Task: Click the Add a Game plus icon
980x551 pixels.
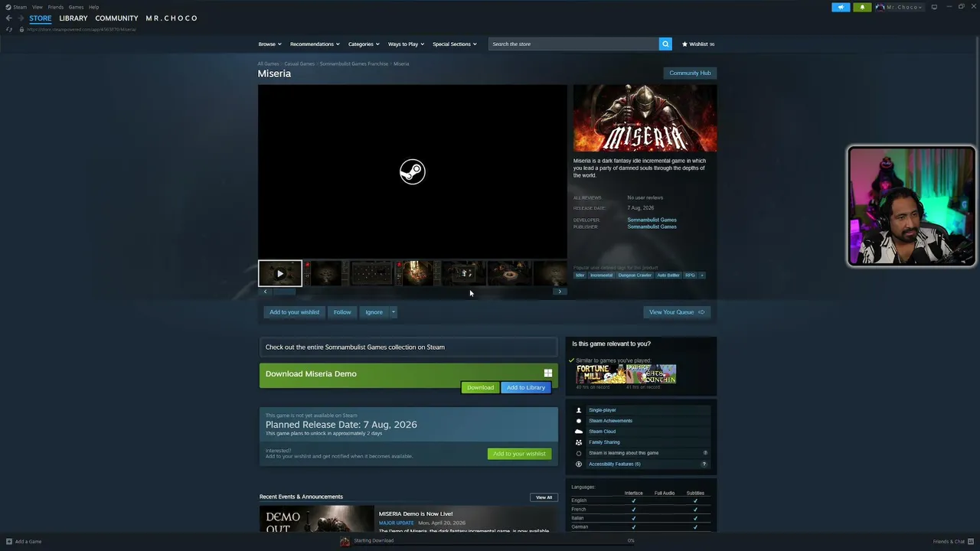Action: click(x=8, y=542)
